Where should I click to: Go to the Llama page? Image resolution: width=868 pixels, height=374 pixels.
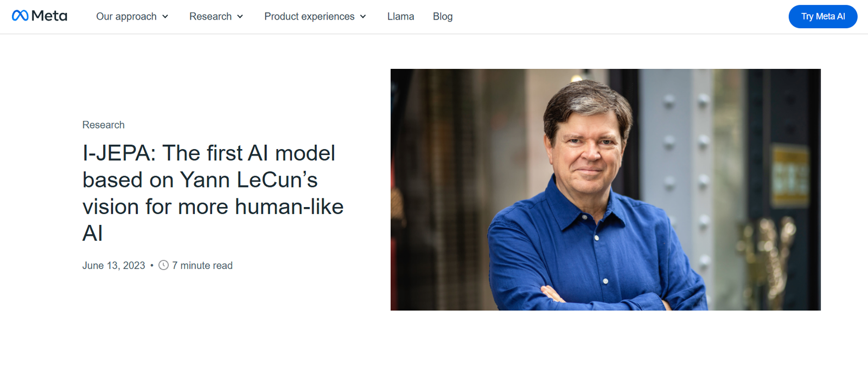click(400, 17)
